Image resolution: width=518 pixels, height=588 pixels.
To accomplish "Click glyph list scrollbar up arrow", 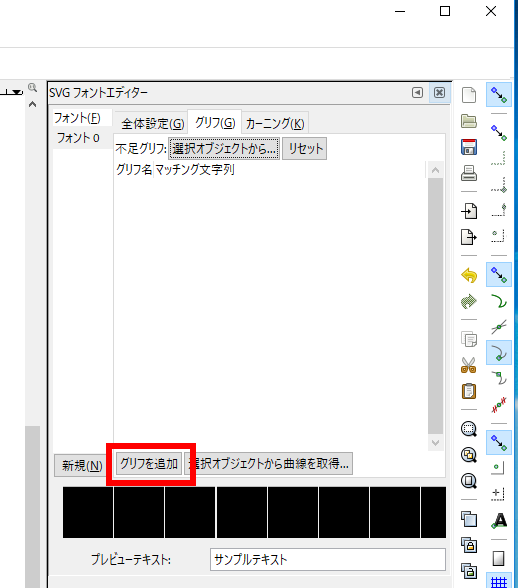I will tap(435, 170).
